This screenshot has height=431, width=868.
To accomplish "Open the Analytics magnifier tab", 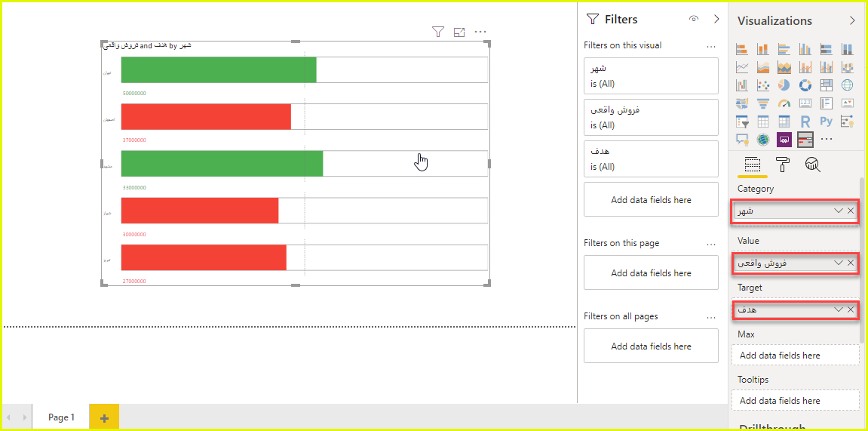I will click(813, 164).
